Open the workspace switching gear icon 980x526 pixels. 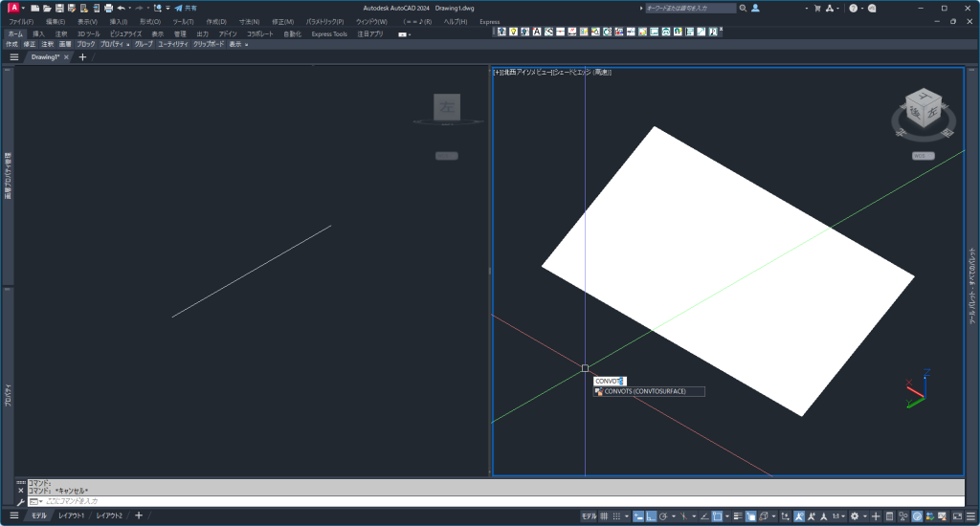pos(855,516)
